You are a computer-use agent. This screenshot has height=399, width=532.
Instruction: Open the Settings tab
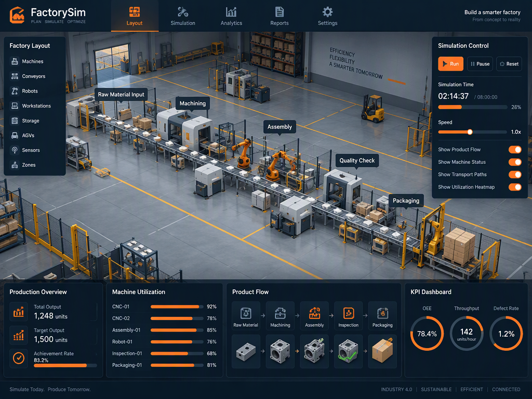(327, 16)
